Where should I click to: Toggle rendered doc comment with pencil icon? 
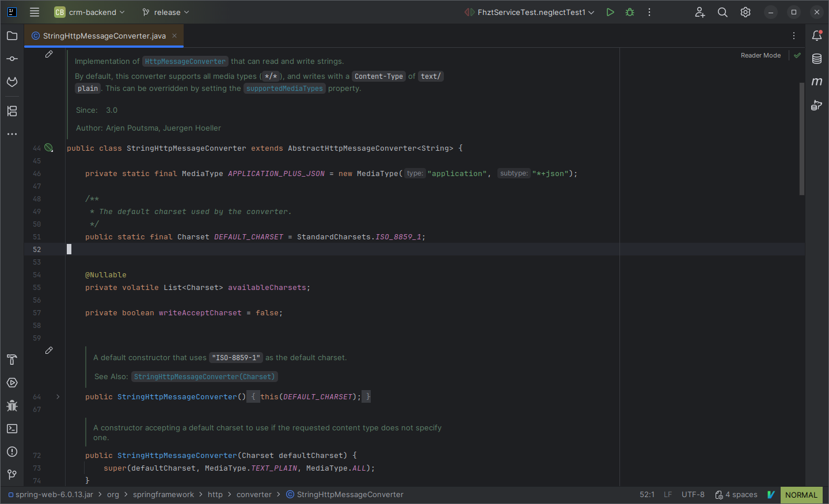click(49, 54)
